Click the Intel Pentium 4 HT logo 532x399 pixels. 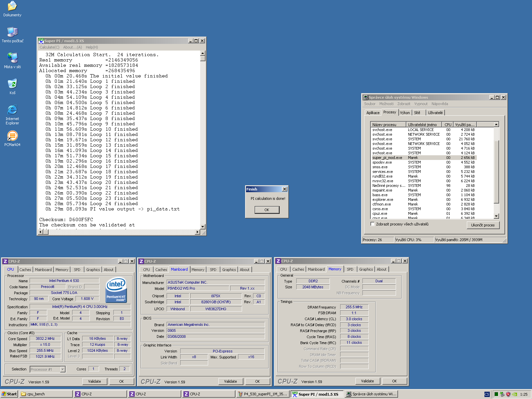point(116,290)
